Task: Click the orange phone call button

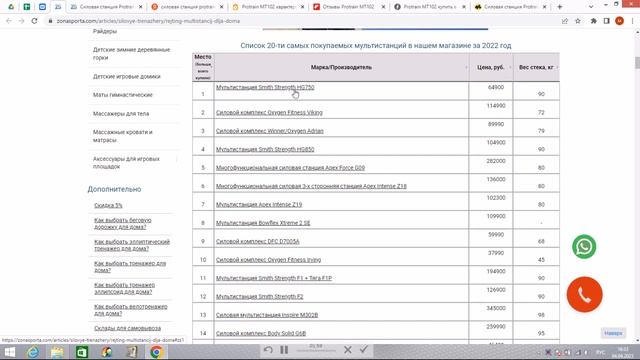Action: [x=584, y=294]
